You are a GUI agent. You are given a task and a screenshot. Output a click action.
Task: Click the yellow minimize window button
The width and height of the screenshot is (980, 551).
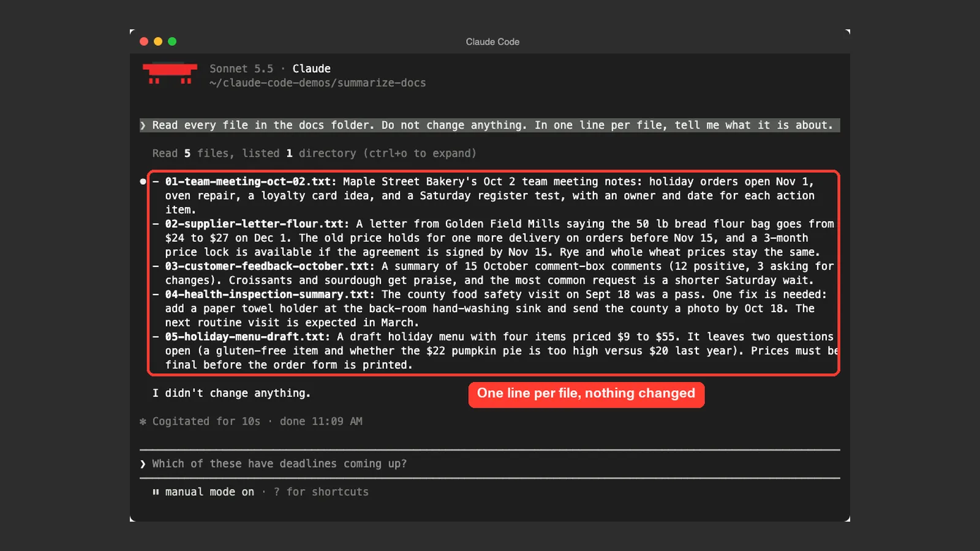(x=158, y=42)
